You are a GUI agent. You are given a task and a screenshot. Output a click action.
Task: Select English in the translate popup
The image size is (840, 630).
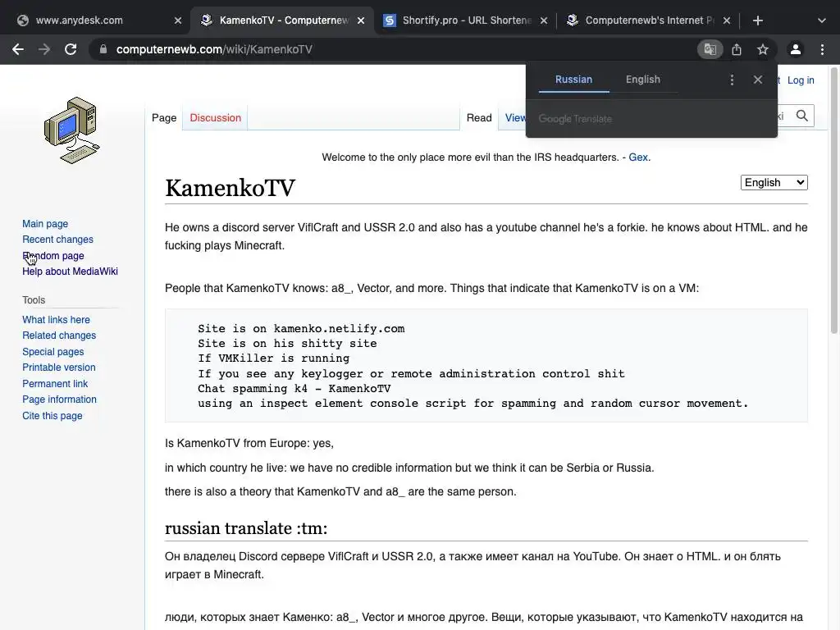(x=643, y=80)
